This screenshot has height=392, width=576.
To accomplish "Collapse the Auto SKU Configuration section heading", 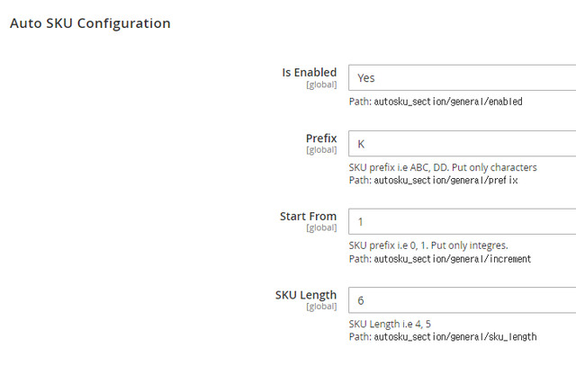I will coord(90,23).
